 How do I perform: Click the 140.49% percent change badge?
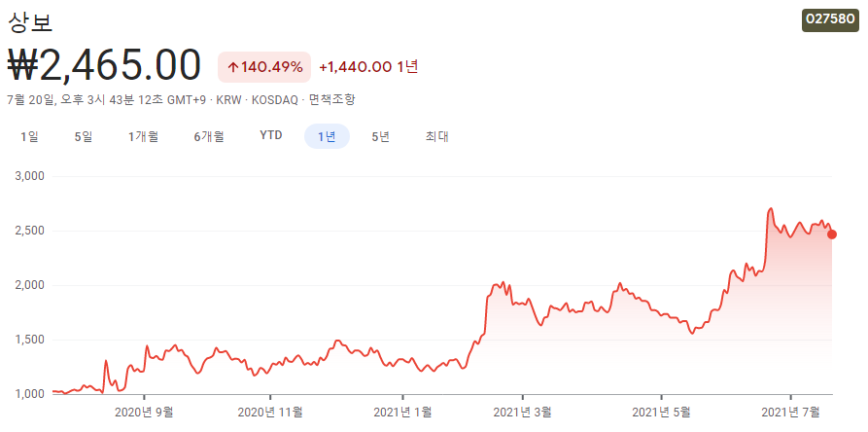[264, 67]
